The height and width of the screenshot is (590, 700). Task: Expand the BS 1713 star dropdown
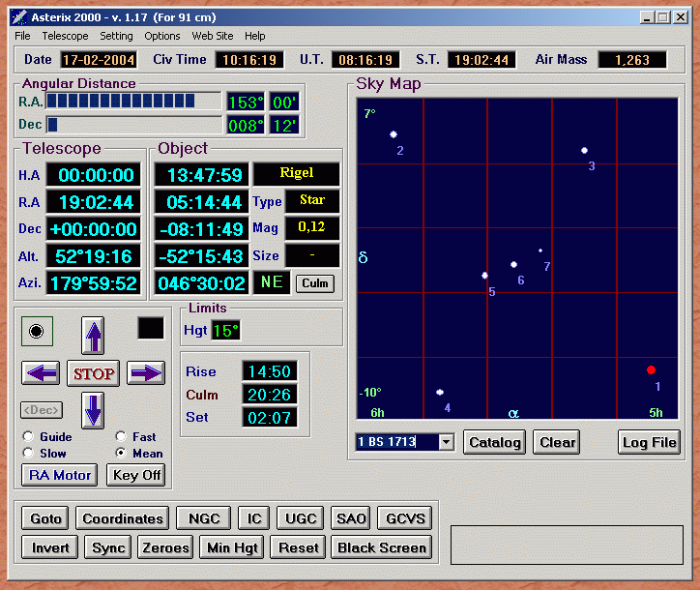pos(446,442)
